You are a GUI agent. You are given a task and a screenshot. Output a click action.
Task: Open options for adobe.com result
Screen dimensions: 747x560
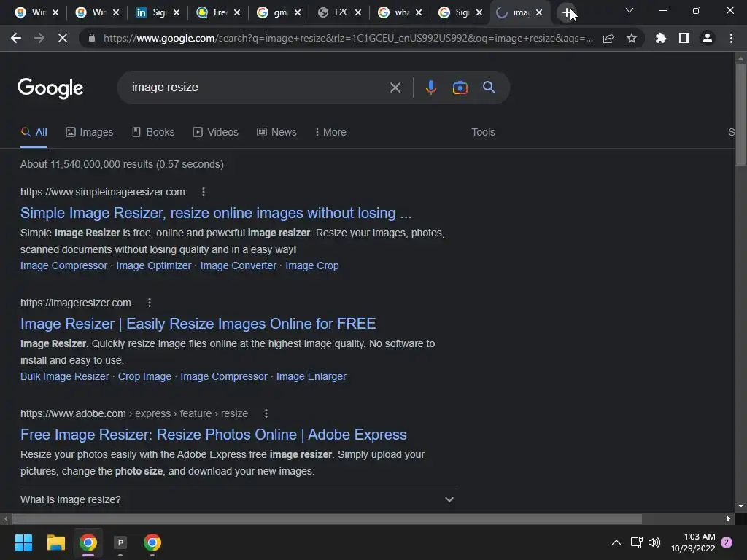pyautogui.click(x=266, y=414)
